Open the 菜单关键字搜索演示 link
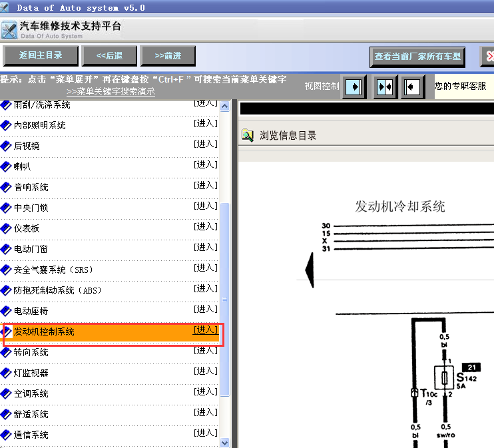Viewport: 494px width, 448px height. [111, 91]
